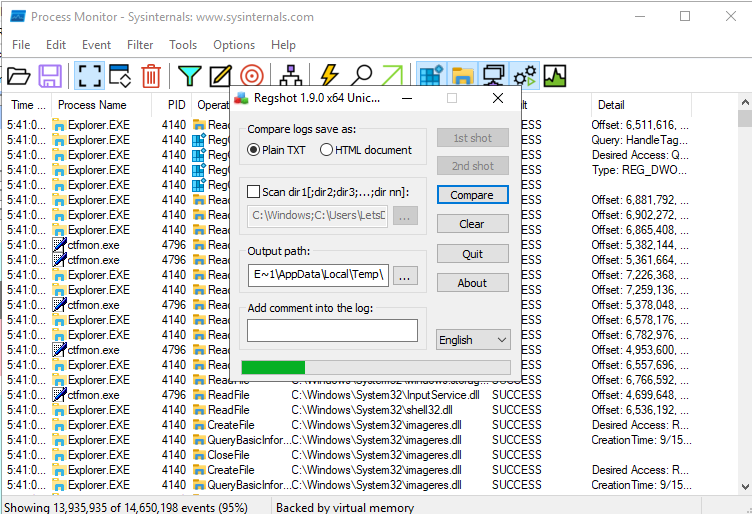This screenshot has width=752, height=514.
Task: Click the Clear events trash icon
Action: point(151,76)
